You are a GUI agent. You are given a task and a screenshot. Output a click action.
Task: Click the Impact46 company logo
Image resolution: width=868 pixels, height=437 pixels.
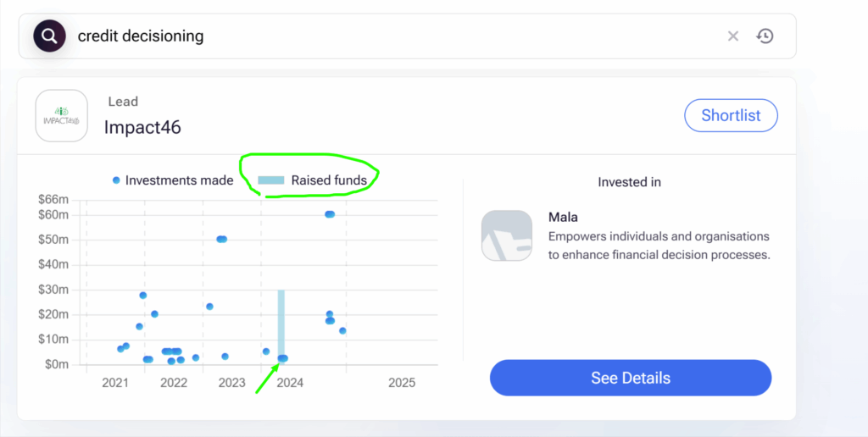click(61, 116)
